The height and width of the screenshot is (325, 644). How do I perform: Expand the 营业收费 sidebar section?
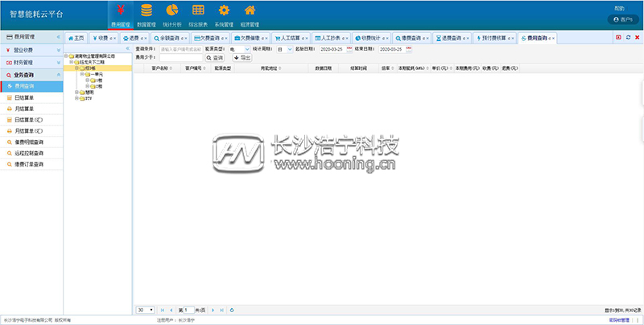pos(31,50)
